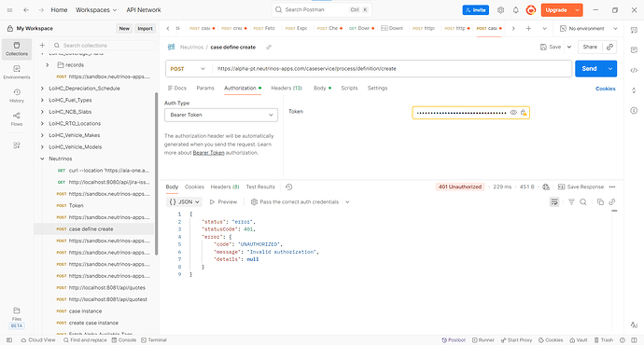Focus the Search collections field
The width and height of the screenshot is (644, 345).
(103, 45)
